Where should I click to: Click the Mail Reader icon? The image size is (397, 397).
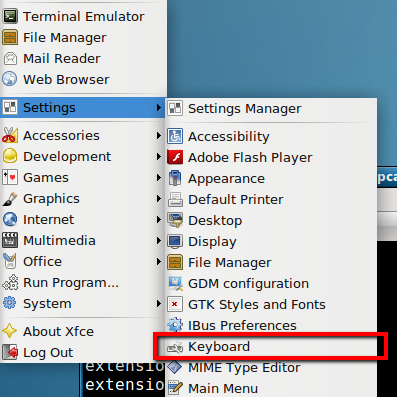[10, 58]
